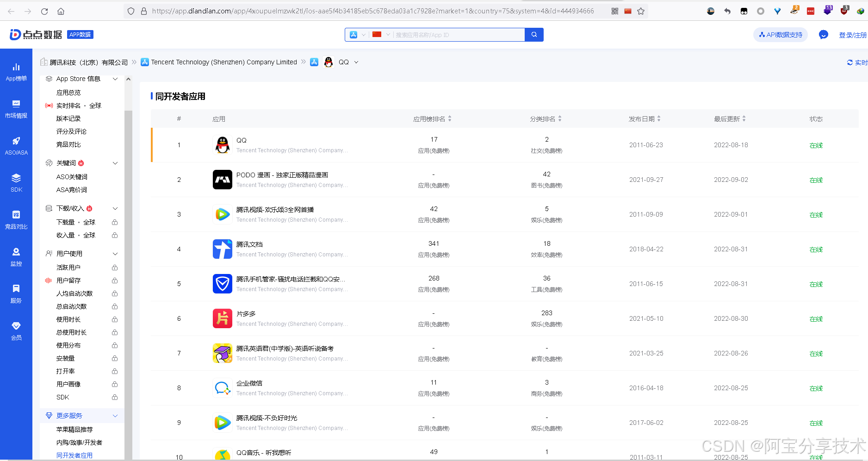Open the App Store platform dropdown in search

[358, 35]
